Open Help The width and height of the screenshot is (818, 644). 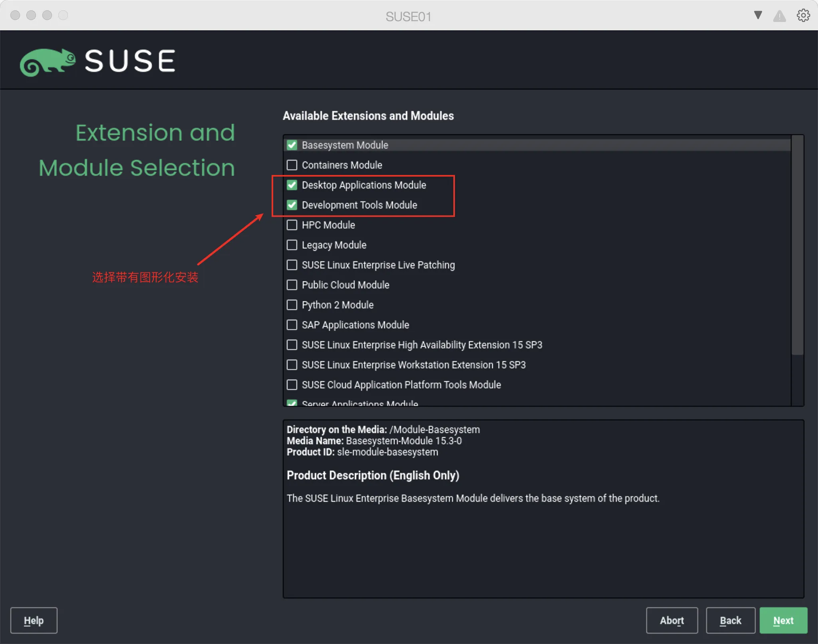34,620
